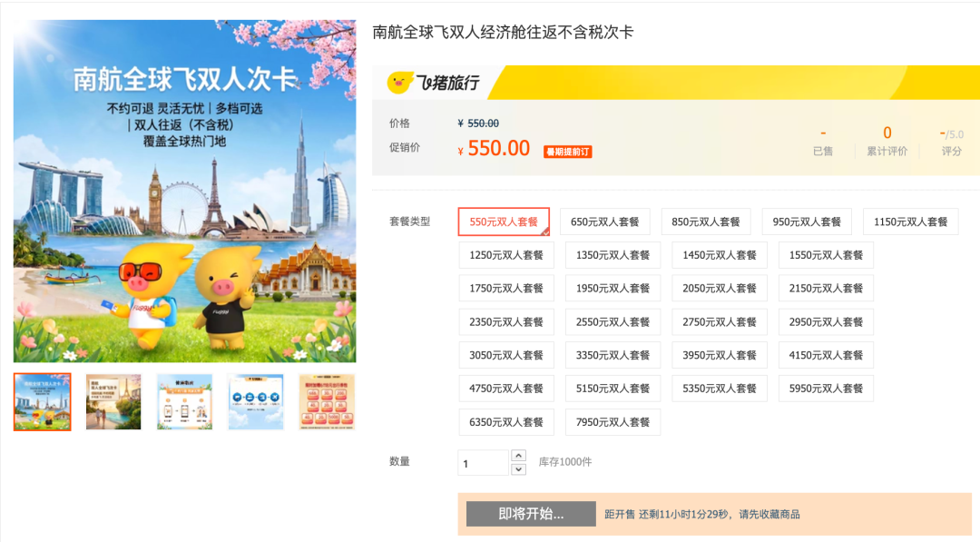Image resolution: width=980 pixels, height=542 pixels.
Task: Click the 1950元双人套餐 package button
Action: [x=613, y=288]
